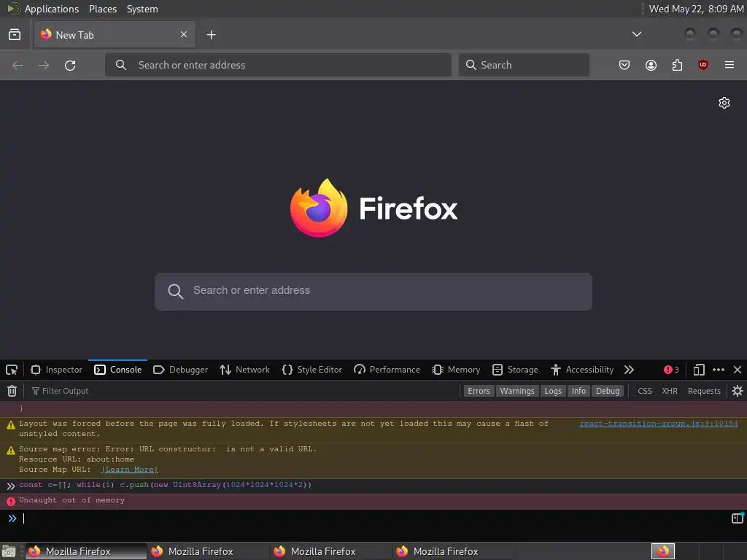Switch to Network devtools tab
Screen dimensions: 747x560
point(245,370)
